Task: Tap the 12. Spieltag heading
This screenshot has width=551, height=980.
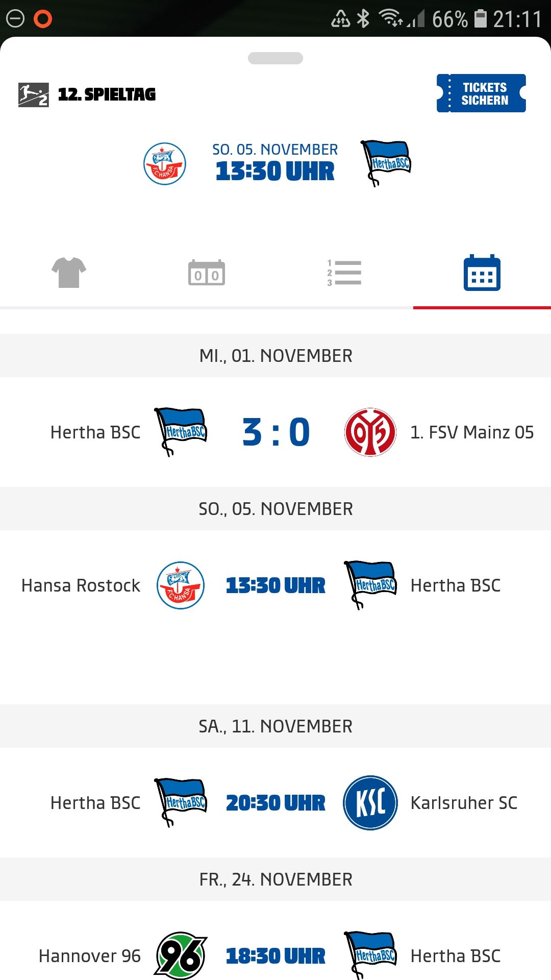Action: 107,94
